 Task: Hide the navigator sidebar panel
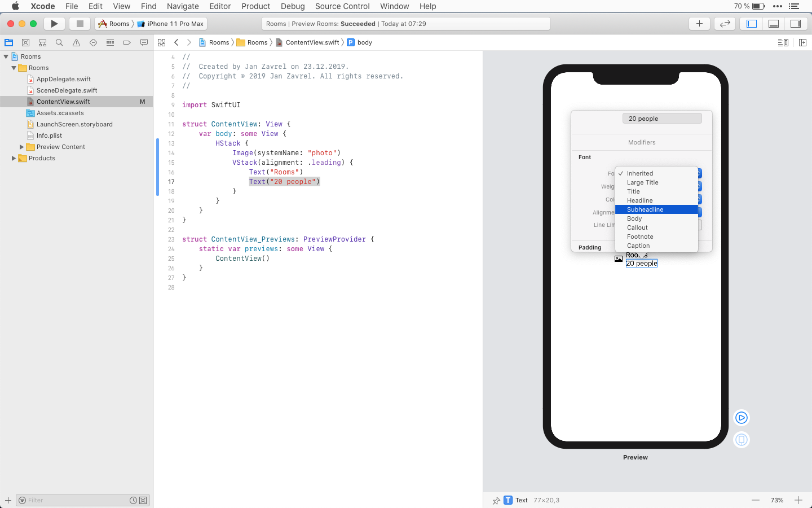[751, 23]
